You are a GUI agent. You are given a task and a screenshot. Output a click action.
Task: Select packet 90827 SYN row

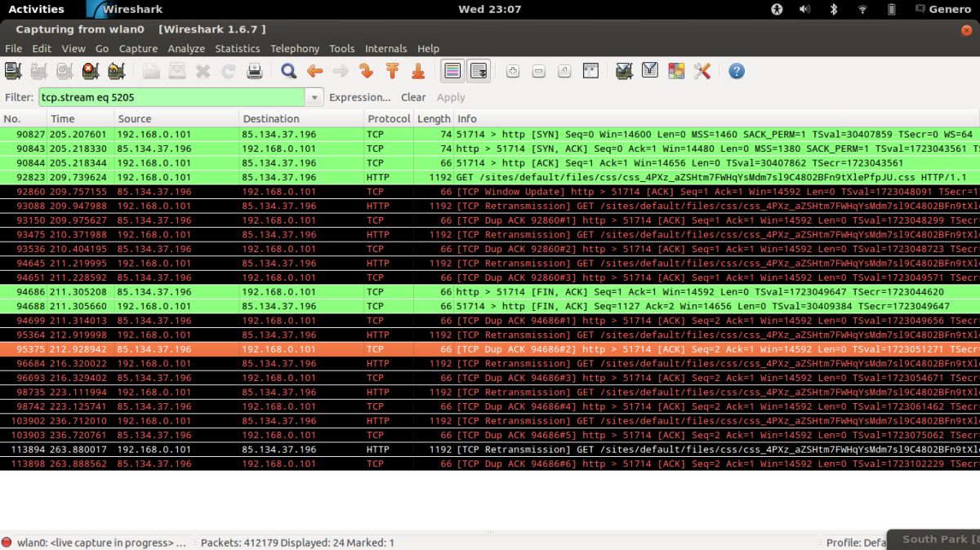490,134
